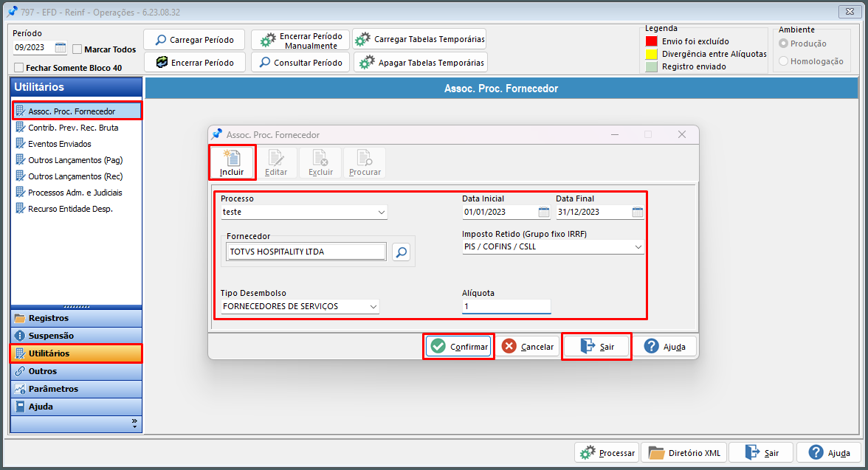The height and width of the screenshot is (470, 868).
Task: Expand the Imposto Retido dropdown
Action: [x=638, y=247]
